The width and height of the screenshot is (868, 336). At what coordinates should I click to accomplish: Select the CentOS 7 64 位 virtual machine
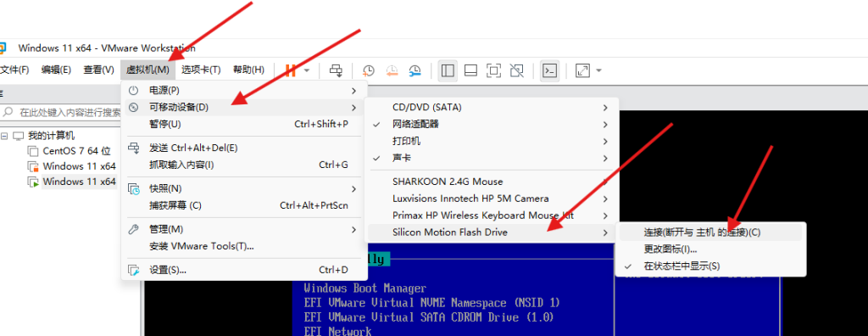coord(76,151)
